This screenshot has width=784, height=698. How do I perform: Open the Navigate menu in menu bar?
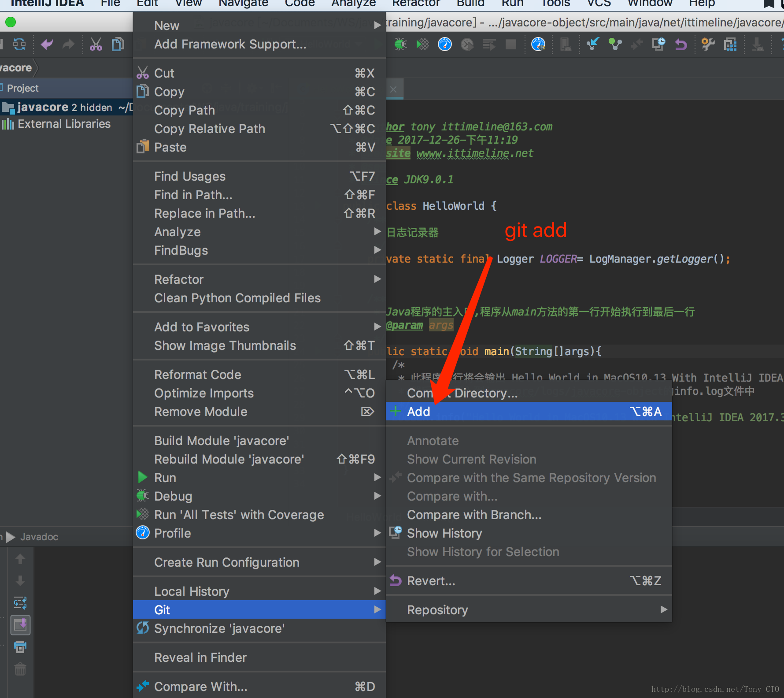pyautogui.click(x=243, y=4)
